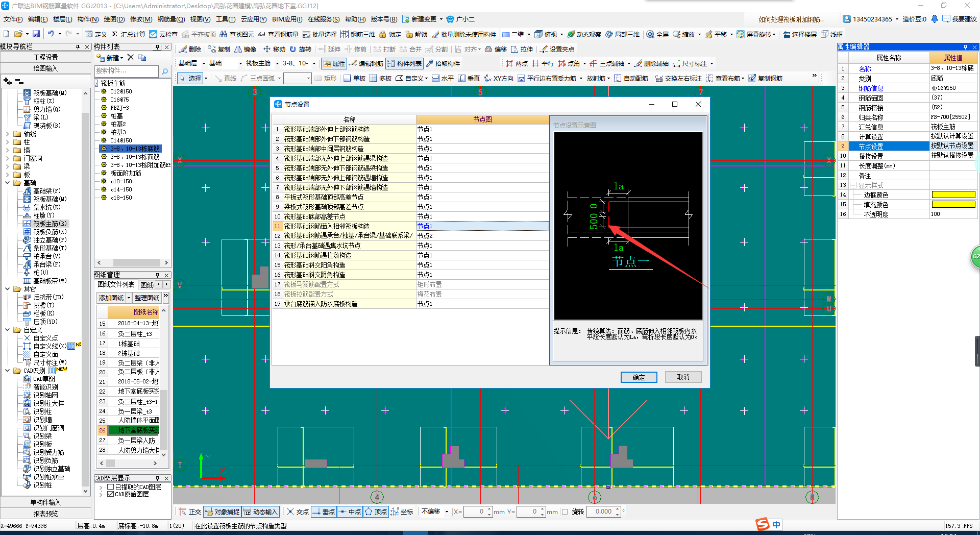The width and height of the screenshot is (980, 535).
Task: Collapse the 基础 tree node
Action: coord(8,183)
